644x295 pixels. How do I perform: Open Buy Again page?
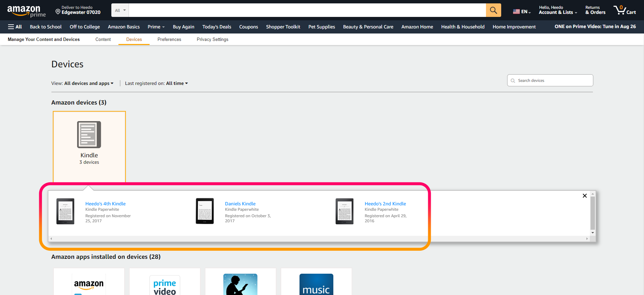[x=183, y=27]
